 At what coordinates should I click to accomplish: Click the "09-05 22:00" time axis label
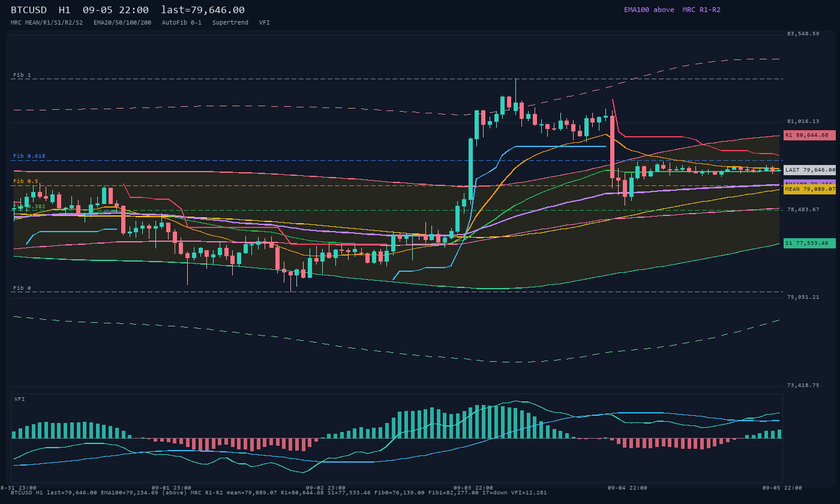click(x=782, y=488)
